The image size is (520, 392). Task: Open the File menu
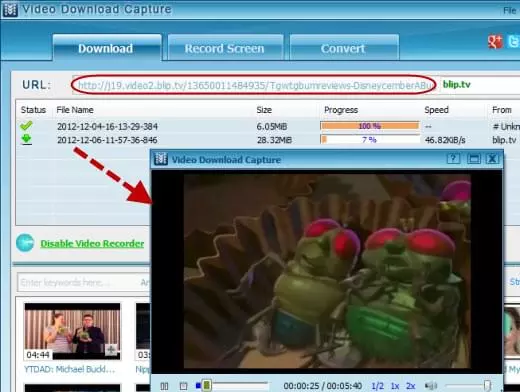pos(509,11)
